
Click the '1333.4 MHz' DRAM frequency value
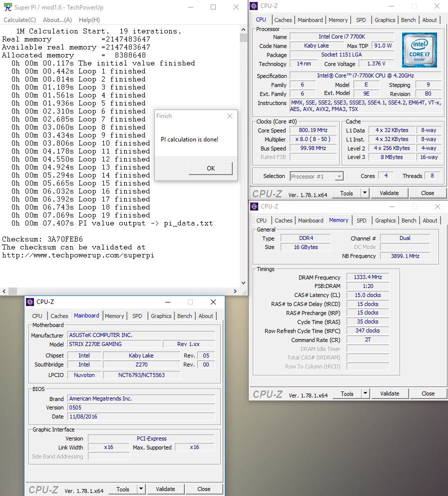pos(368,277)
